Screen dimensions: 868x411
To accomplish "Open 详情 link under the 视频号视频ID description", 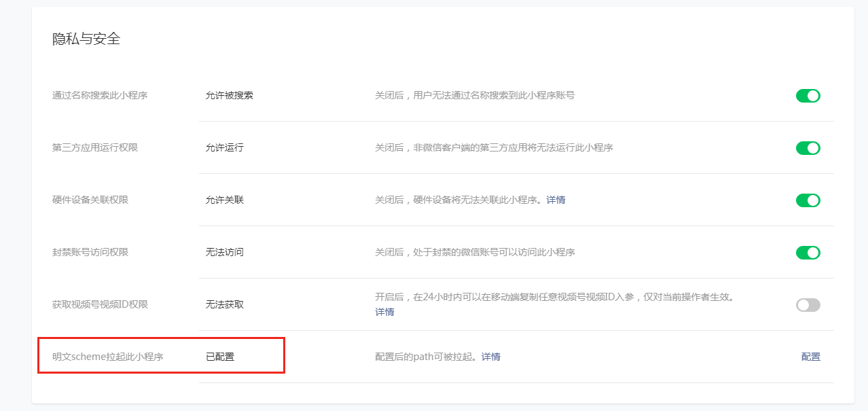I will (384, 312).
